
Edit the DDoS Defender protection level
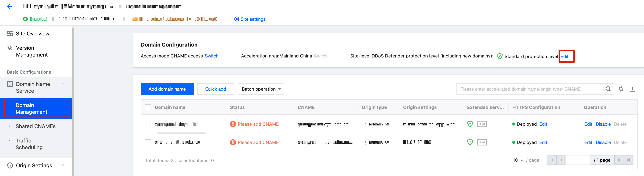[x=564, y=56]
